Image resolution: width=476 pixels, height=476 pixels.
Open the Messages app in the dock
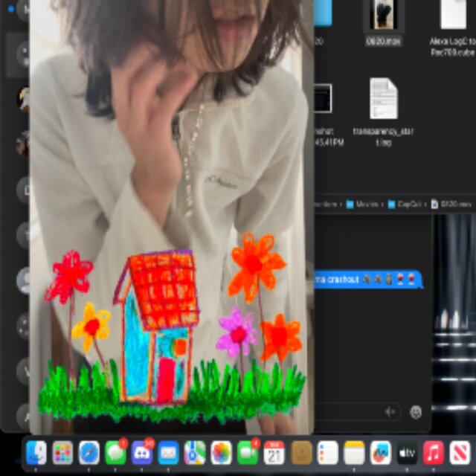point(116,452)
